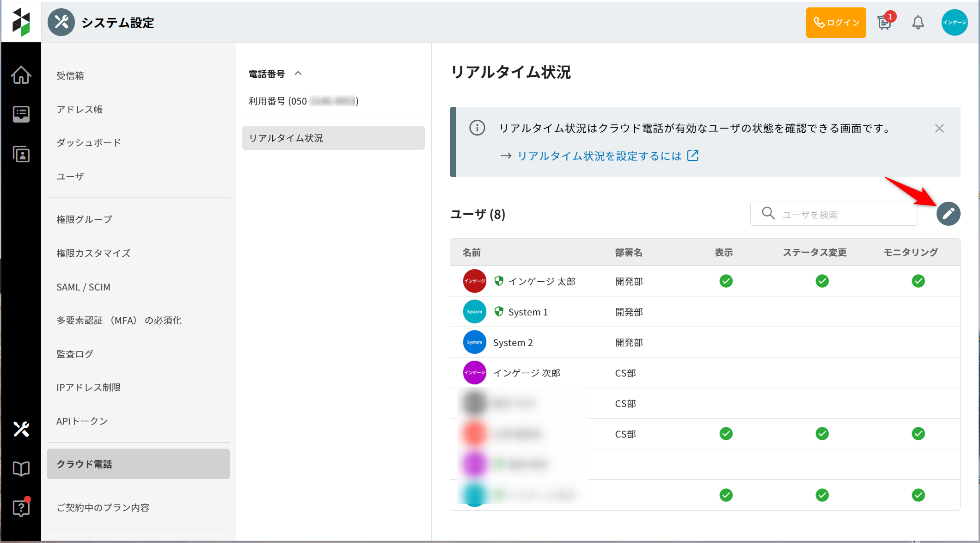Dismiss the info banner with X
Screen dimensions: 980x543
[x=939, y=129]
